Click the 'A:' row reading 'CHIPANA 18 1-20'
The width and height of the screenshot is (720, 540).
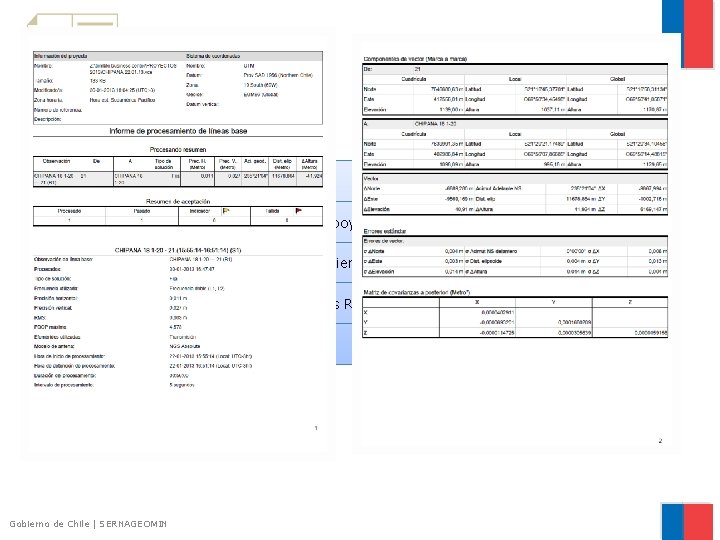(x=515, y=124)
